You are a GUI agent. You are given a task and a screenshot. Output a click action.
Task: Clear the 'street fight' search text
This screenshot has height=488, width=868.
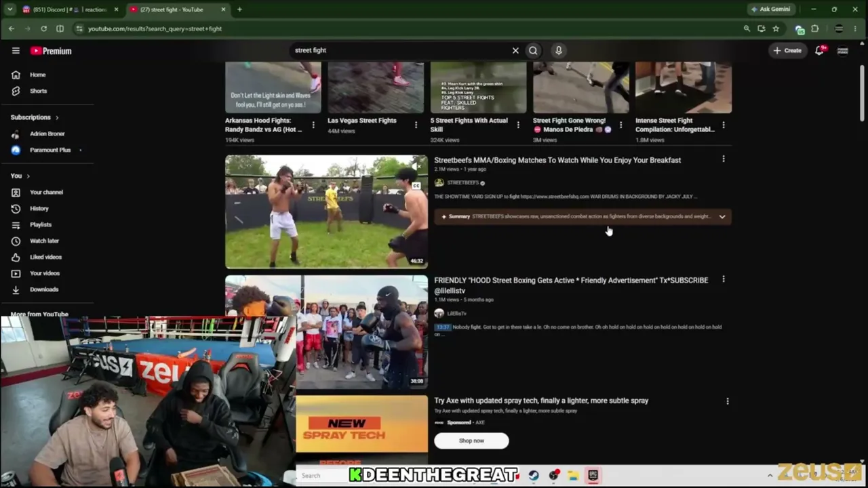tap(515, 50)
